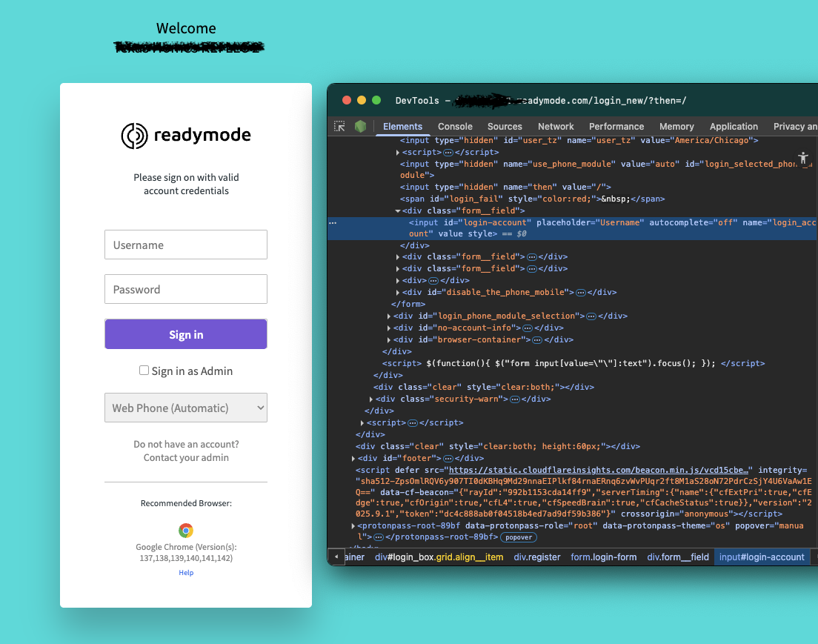Collapse the expanded div class="form__field" node
818x644 pixels.
(398, 211)
